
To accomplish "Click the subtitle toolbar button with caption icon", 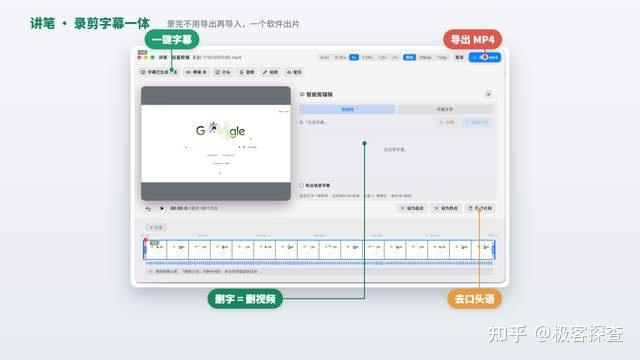I will (x=159, y=72).
